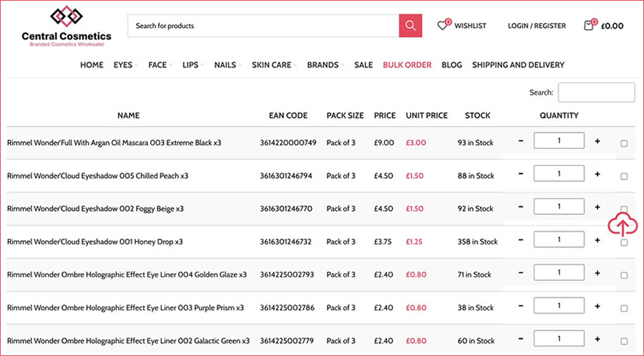Image resolution: width=644 pixels, height=356 pixels.
Task: Decrease quantity for Chilled Peach eyeshadow
Action: [521, 174]
